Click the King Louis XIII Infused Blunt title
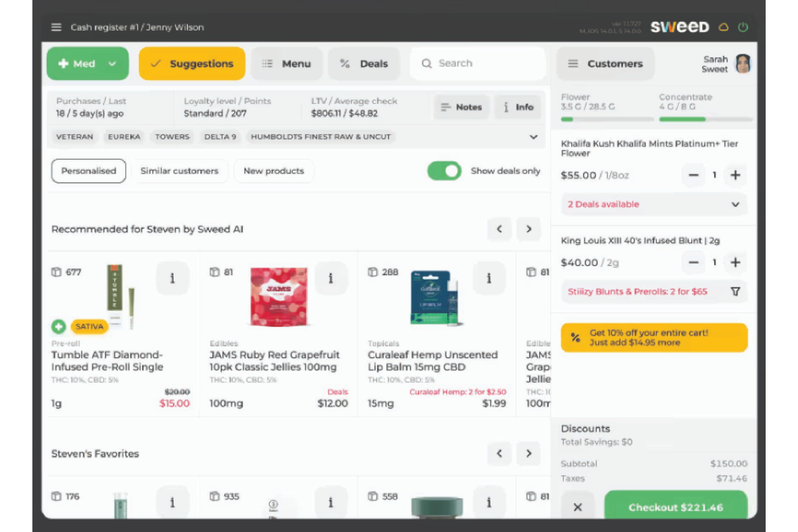This screenshot has width=798, height=532. pos(640,240)
